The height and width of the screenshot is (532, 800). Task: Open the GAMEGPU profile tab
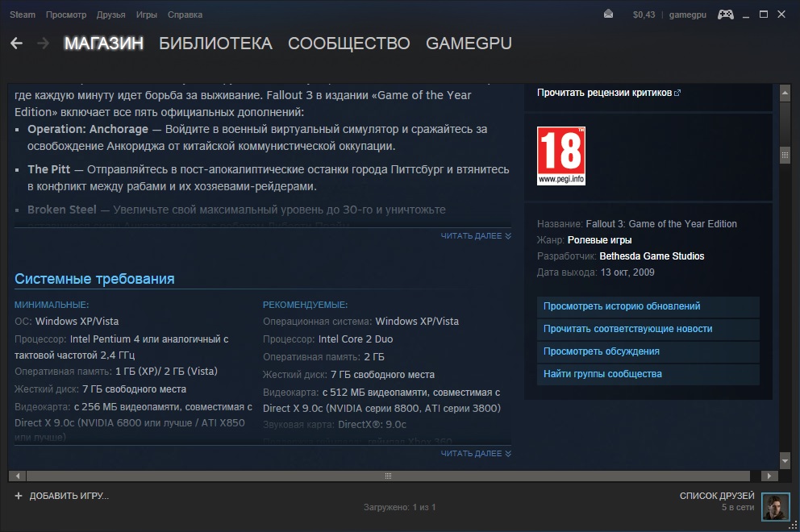click(x=469, y=44)
